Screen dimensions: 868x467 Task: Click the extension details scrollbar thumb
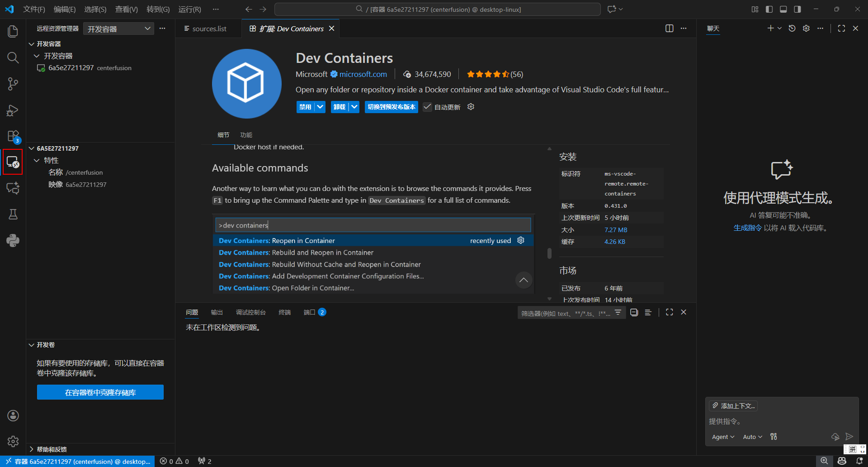pos(549,253)
